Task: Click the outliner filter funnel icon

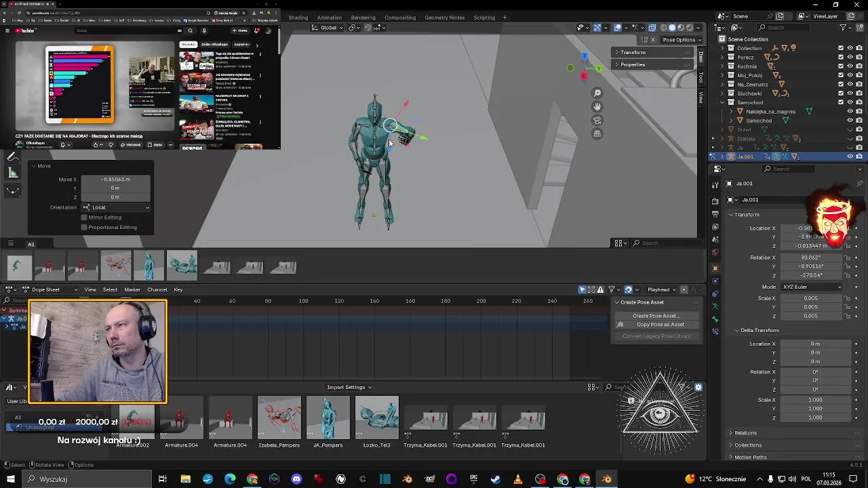Action: tap(844, 28)
